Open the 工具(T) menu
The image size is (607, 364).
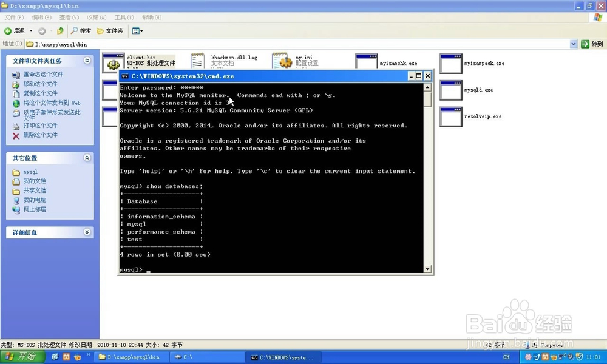(x=124, y=18)
